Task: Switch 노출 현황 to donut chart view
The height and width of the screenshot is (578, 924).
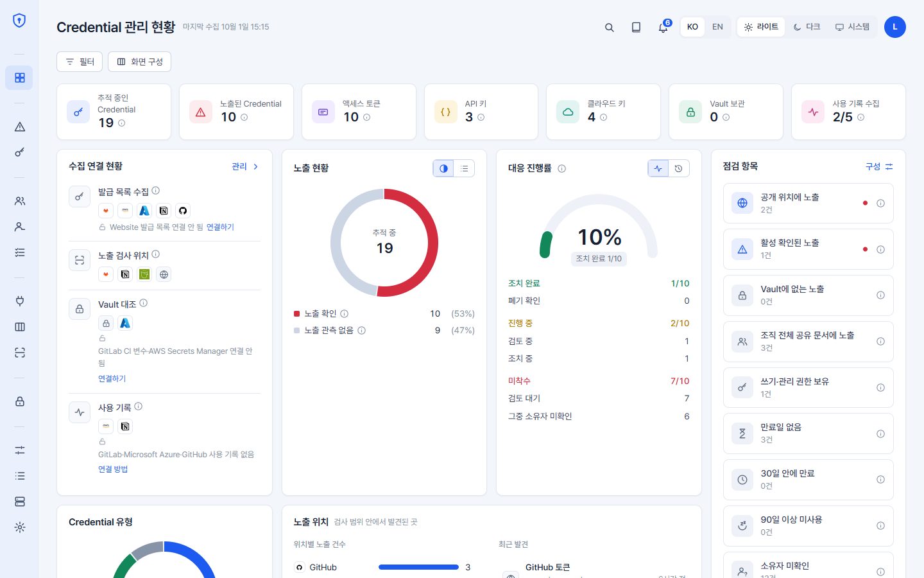Action: [x=443, y=168]
